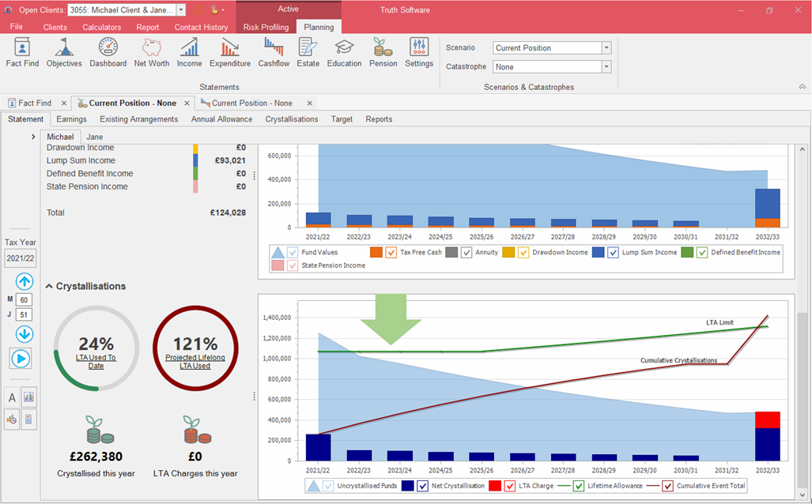
Task: Collapse the Crystallisations section
Action: 49,286
